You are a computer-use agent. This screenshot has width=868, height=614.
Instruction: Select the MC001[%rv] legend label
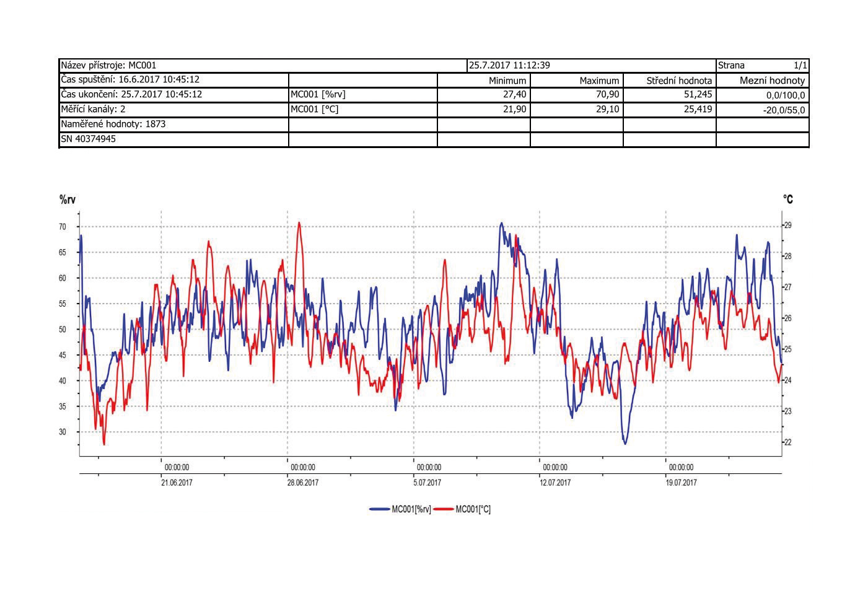(x=411, y=509)
